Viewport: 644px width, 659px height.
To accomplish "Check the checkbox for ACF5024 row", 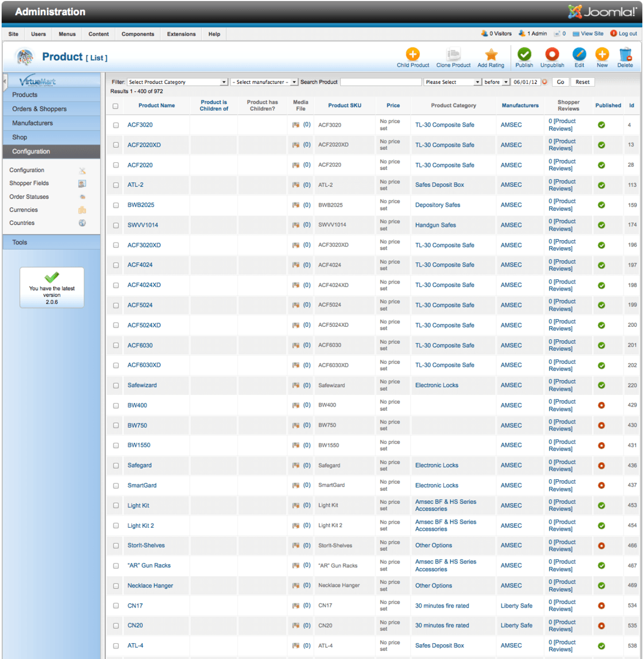I will [x=116, y=306].
